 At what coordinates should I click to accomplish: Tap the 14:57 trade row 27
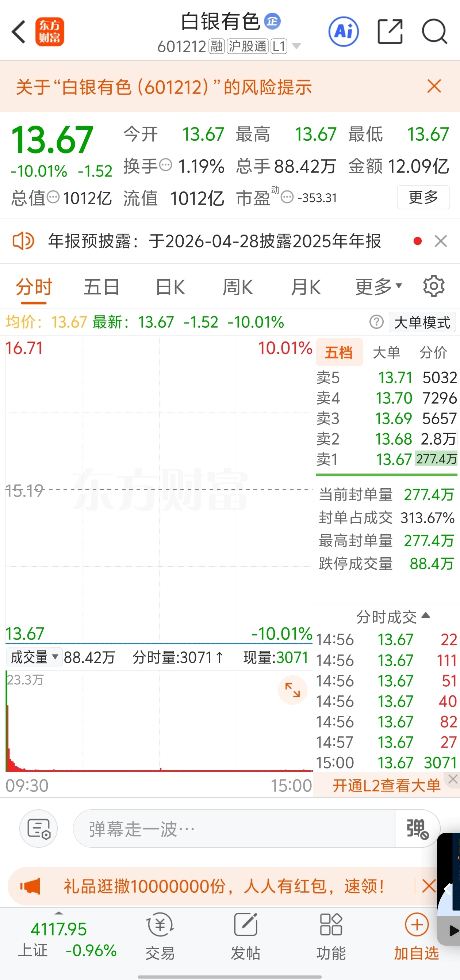(x=386, y=742)
